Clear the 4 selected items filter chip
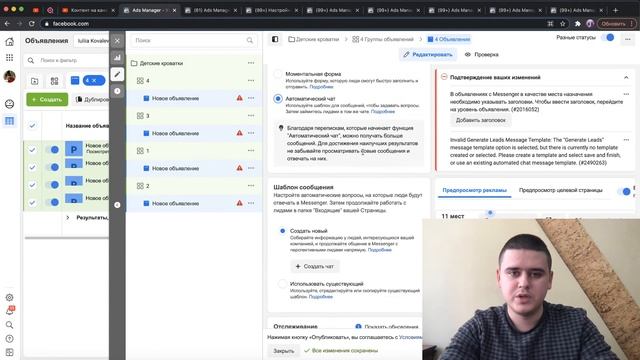 pos(94,81)
